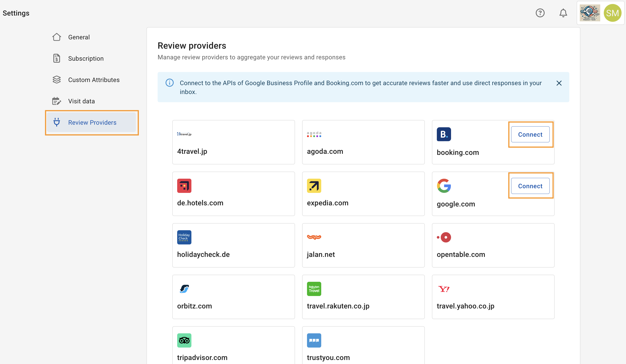The width and height of the screenshot is (626, 364).
Task: Click the Expedia yellow arrow logo
Action: click(314, 186)
